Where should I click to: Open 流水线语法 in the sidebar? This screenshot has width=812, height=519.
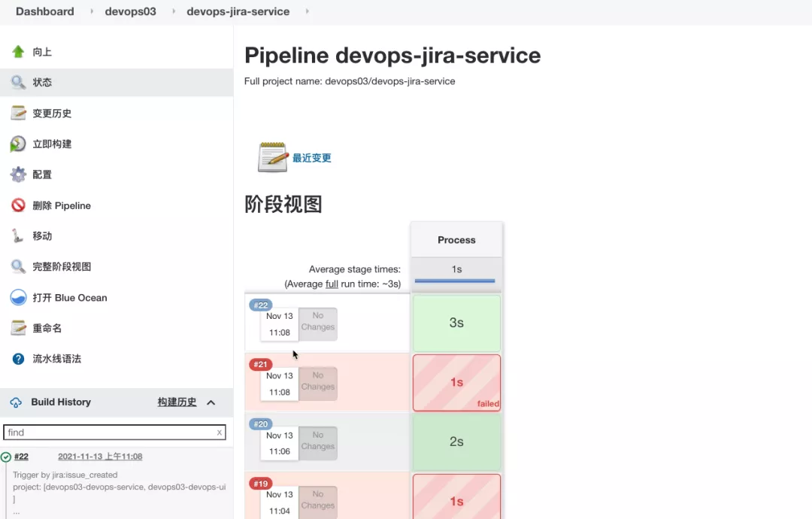pos(57,359)
